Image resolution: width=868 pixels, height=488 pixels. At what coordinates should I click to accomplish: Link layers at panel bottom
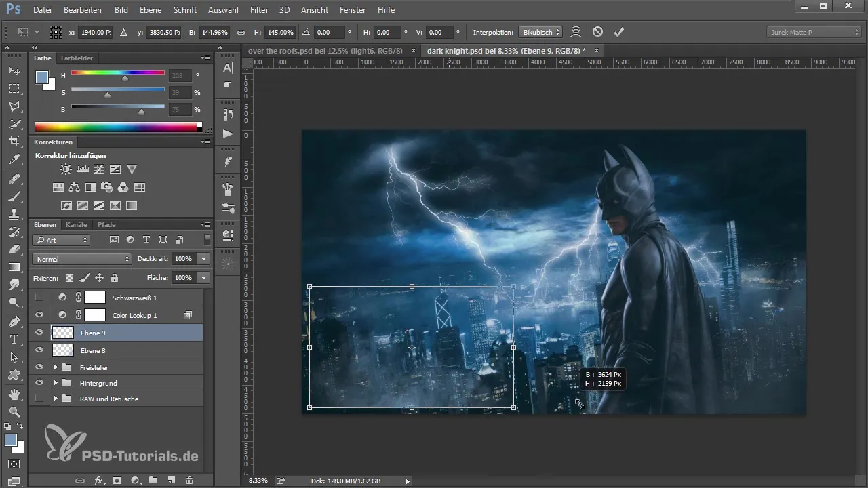pos(80,480)
